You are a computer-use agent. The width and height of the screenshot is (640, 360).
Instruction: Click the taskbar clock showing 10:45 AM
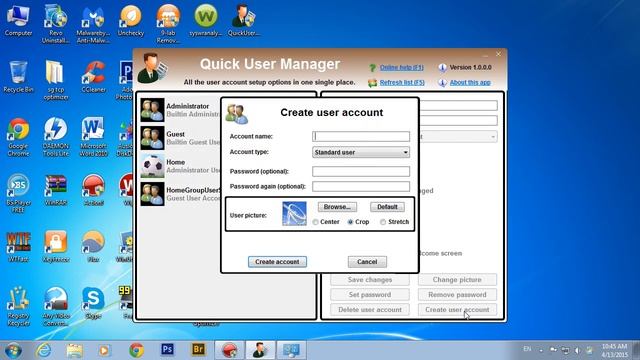pos(614,351)
